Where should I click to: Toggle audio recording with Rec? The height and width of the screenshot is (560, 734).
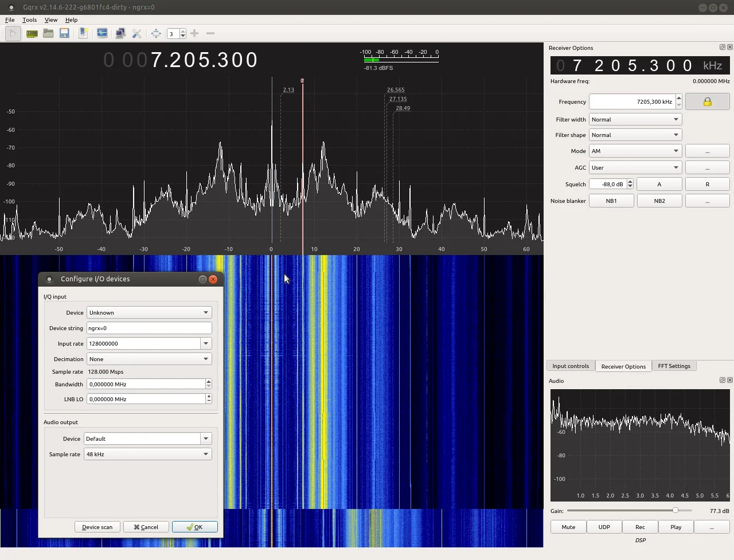point(640,527)
